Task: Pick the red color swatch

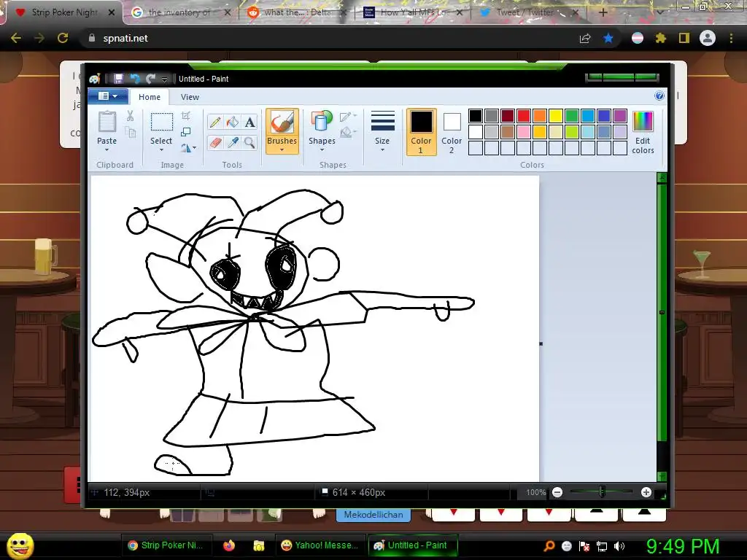Action: (524, 116)
